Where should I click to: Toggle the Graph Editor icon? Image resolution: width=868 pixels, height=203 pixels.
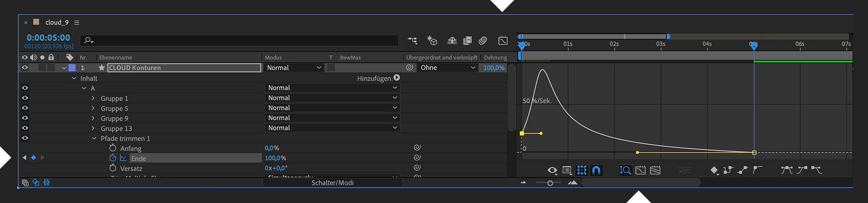[502, 41]
